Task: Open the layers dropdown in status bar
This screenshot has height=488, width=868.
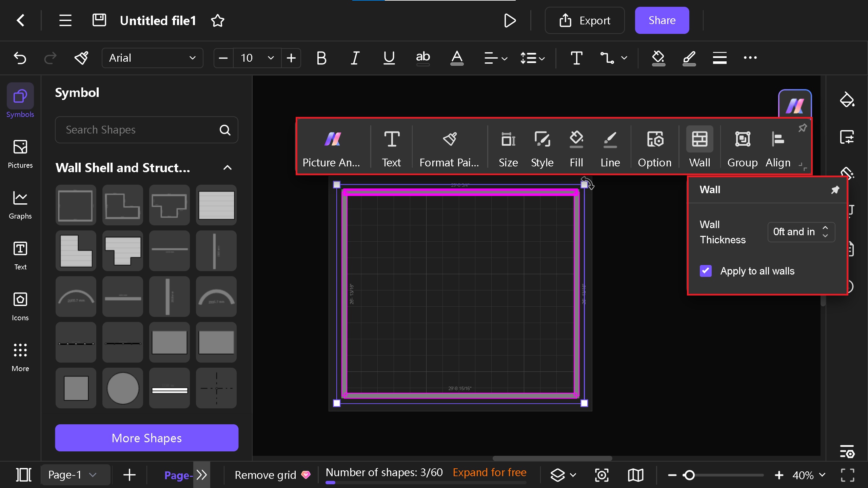Action: (x=563, y=475)
